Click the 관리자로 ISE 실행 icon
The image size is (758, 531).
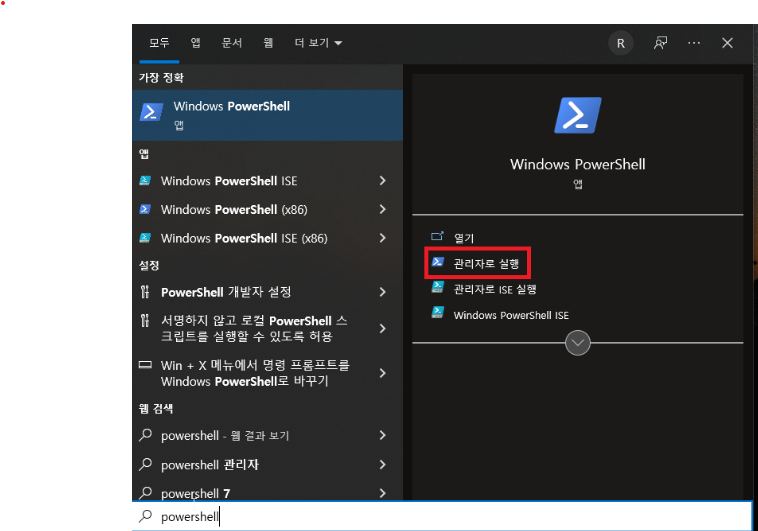coord(437,287)
